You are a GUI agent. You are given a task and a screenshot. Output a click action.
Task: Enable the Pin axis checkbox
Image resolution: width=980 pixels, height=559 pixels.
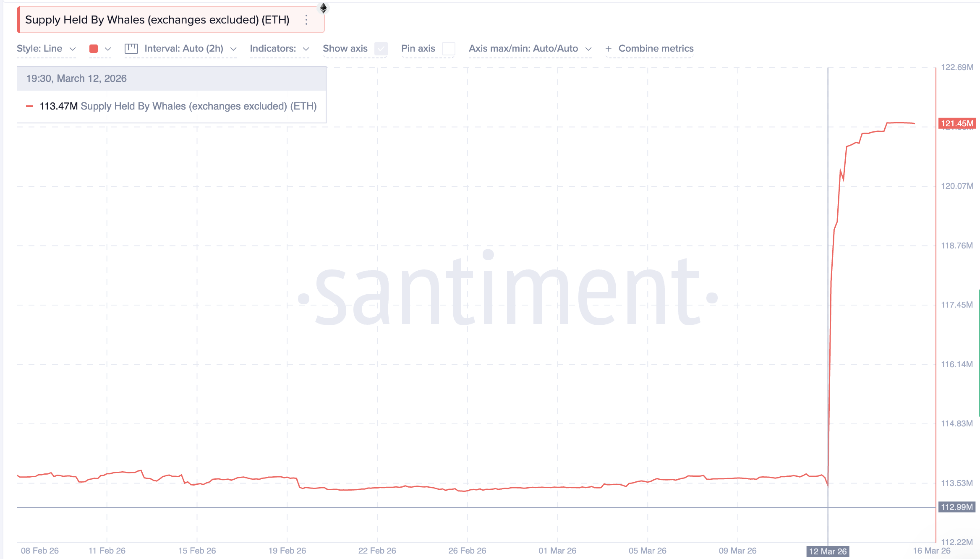tap(449, 49)
